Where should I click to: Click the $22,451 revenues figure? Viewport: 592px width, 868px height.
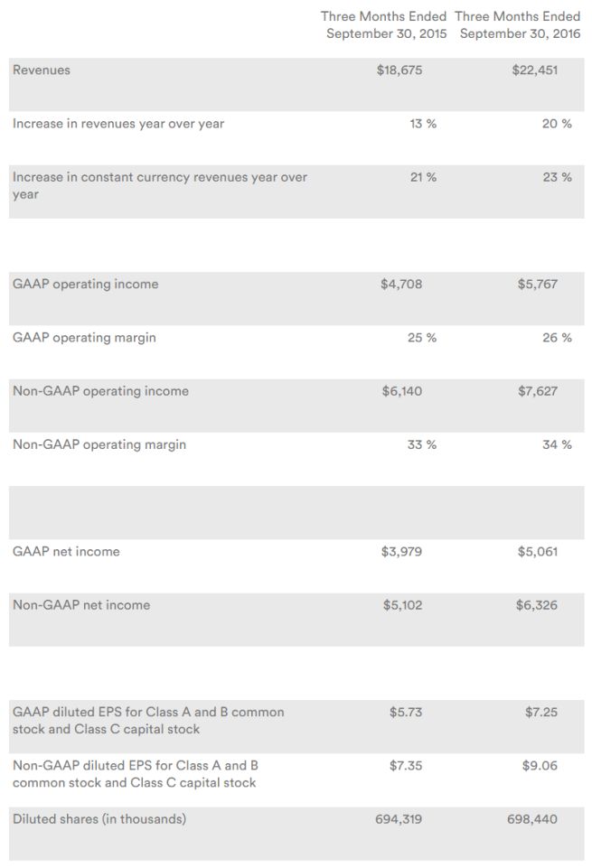534,70
